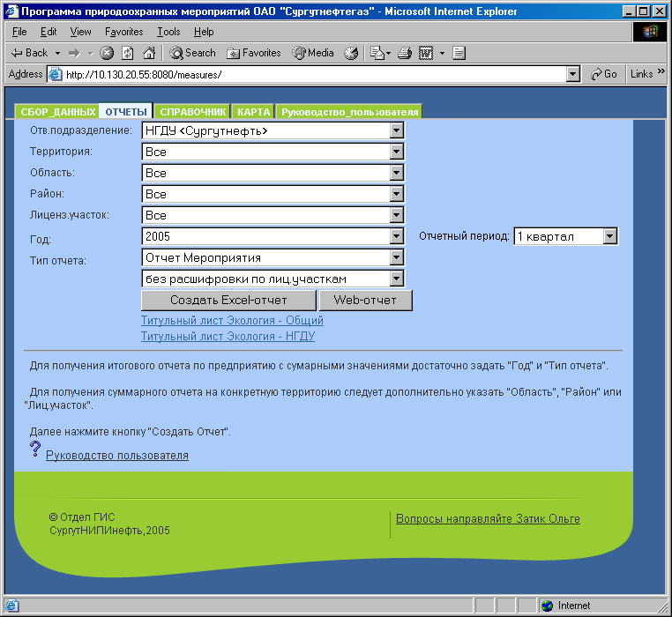The height and width of the screenshot is (617, 672).
Task: Click the Go button next to address bar
Action: [604, 74]
